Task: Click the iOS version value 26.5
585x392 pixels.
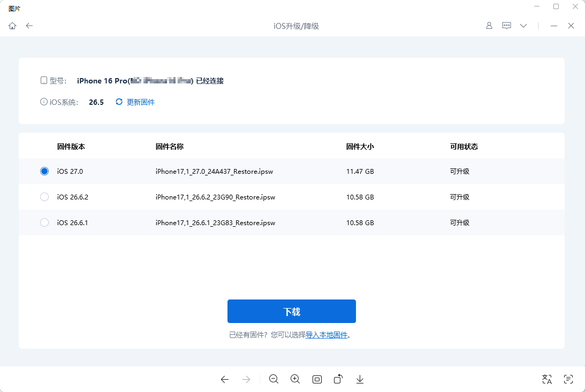Action: click(x=96, y=102)
